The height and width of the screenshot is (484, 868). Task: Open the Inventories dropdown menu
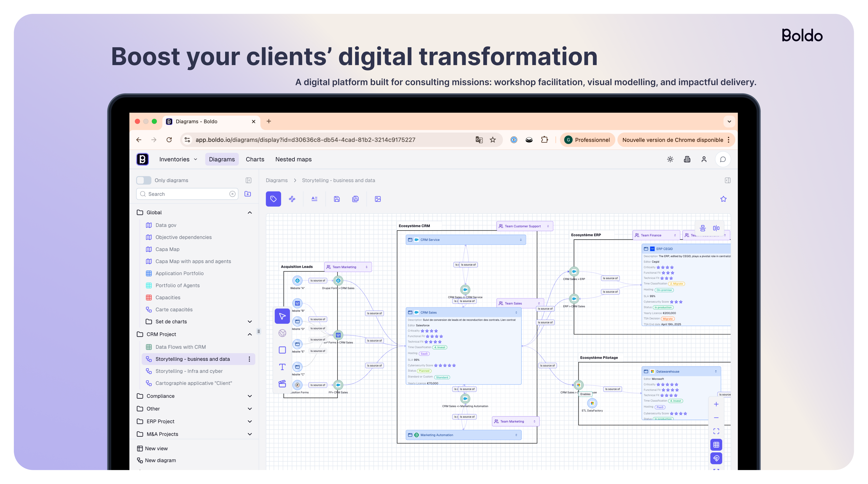tap(178, 159)
